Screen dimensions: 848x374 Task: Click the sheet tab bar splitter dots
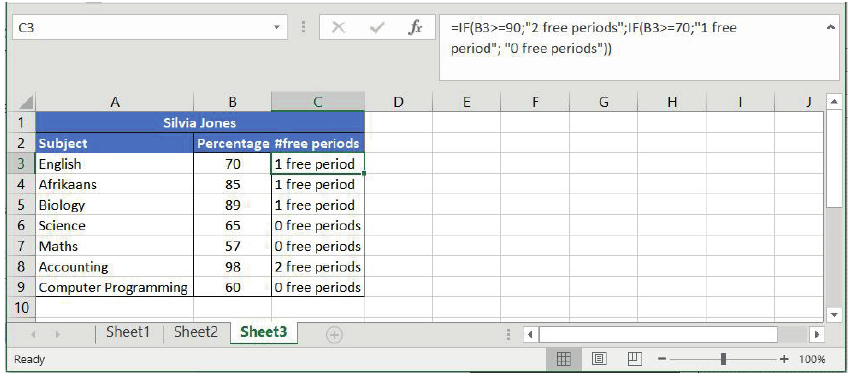tap(508, 335)
